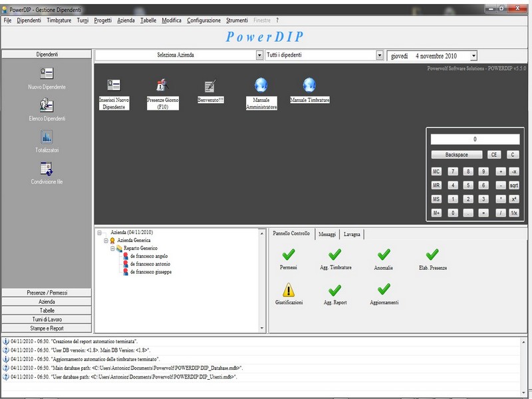The image size is (532, 399).
Task: Expand Turni di Lavoro sidebar section
Action: point(47,319)
